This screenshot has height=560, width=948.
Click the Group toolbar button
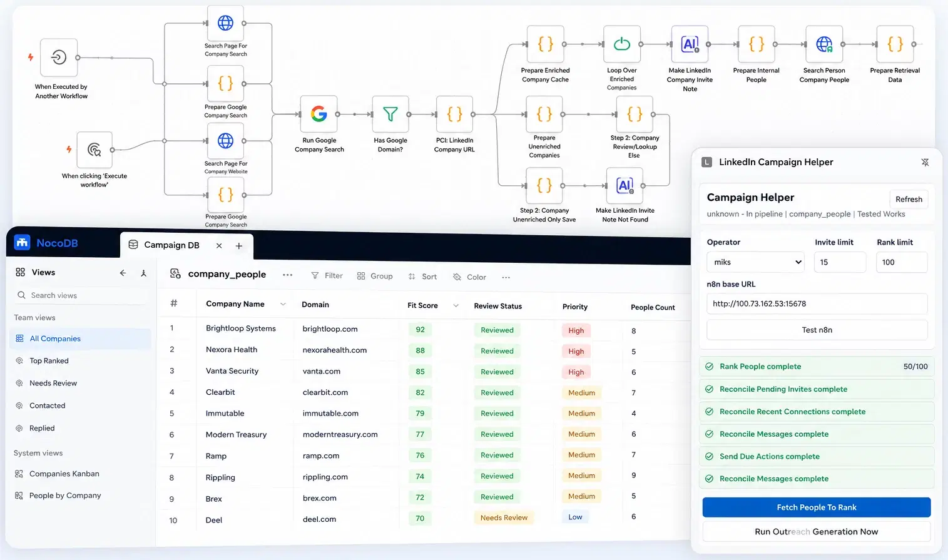tap(375, 276)
